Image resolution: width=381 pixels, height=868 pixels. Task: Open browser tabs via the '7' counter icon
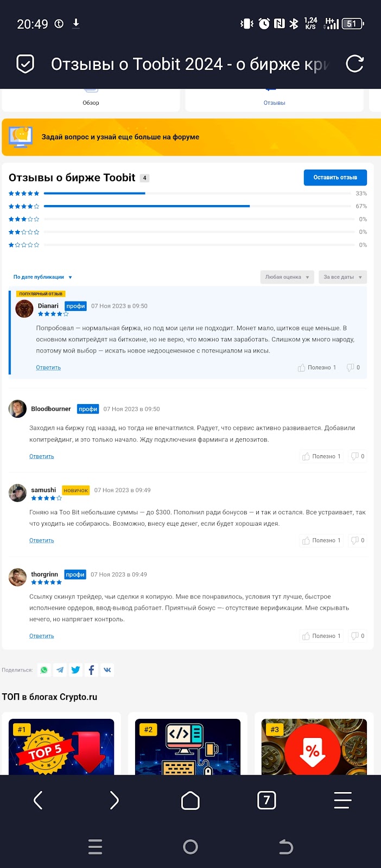266,800
